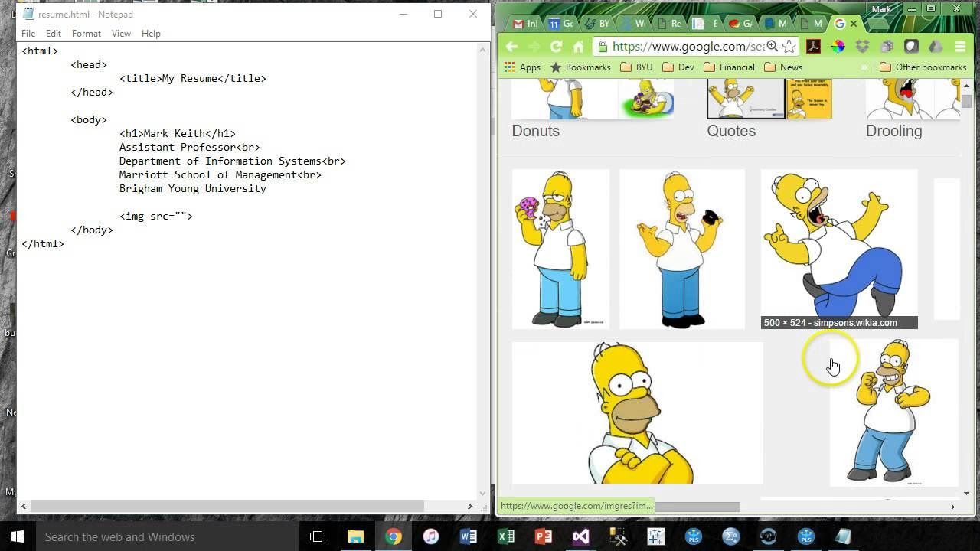Open File Explorer from the taskbar
980x551 pixels.
355,536
